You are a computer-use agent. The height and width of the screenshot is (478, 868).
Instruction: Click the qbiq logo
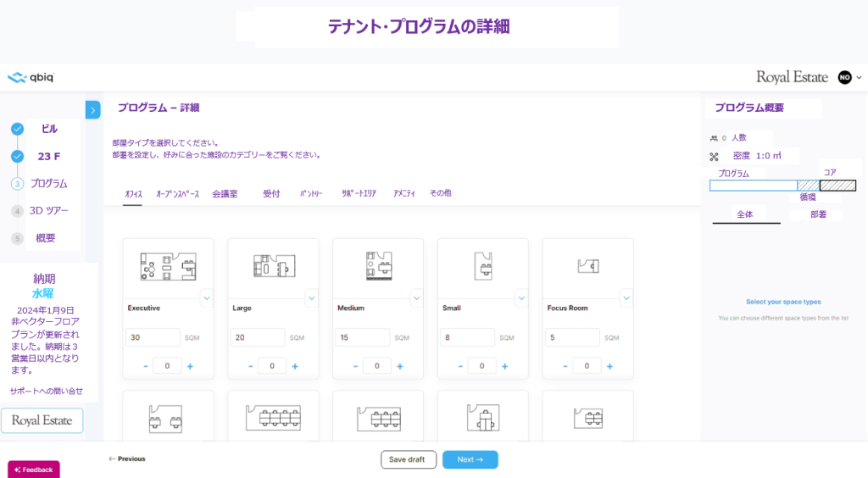(x=31, y=77)
